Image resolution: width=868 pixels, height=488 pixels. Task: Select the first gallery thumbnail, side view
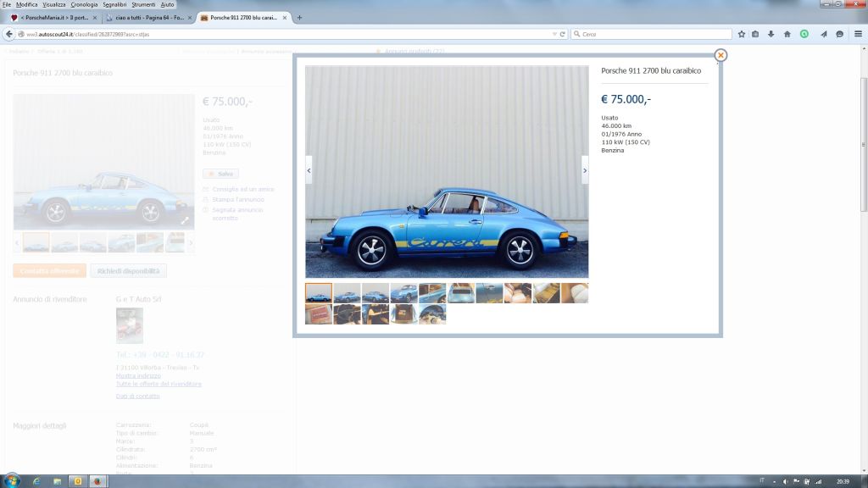pyautogui.click(x=319, y=293)
